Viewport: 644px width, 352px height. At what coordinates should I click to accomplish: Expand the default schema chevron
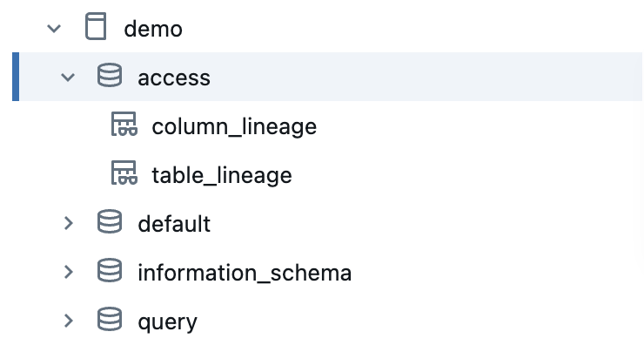tap(69, 224)
